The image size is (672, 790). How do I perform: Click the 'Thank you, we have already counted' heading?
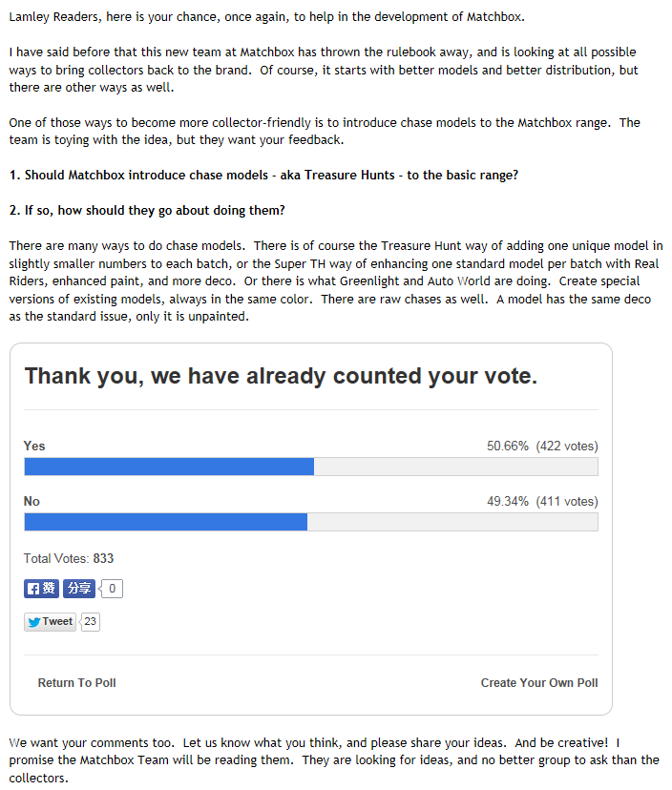click(281, 376)
